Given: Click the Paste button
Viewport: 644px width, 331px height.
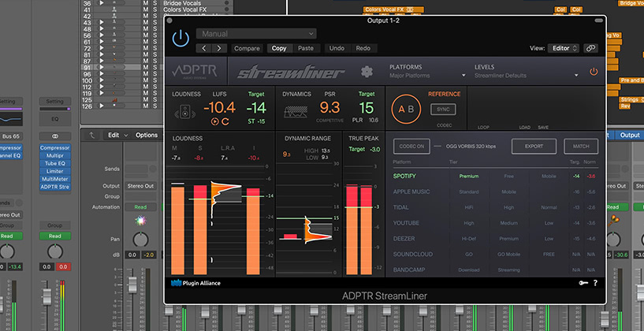Looking at the screenshot, I should pyautogui.click(x=306, y=48).
